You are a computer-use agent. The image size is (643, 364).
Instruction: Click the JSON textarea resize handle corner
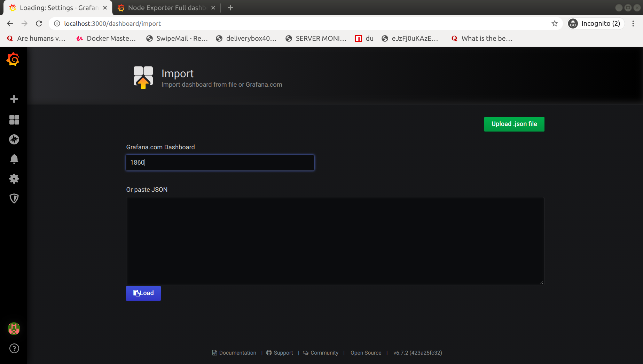point(542,283)
